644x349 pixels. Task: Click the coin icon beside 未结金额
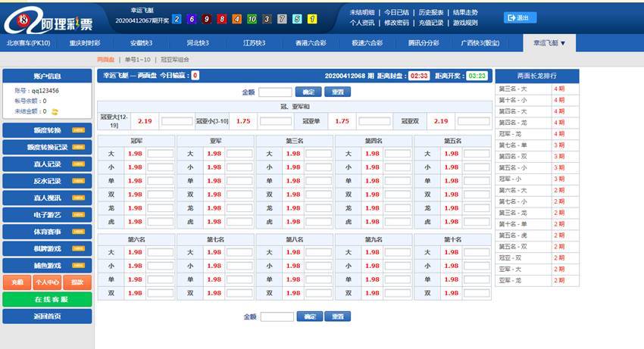coord(55,111)
